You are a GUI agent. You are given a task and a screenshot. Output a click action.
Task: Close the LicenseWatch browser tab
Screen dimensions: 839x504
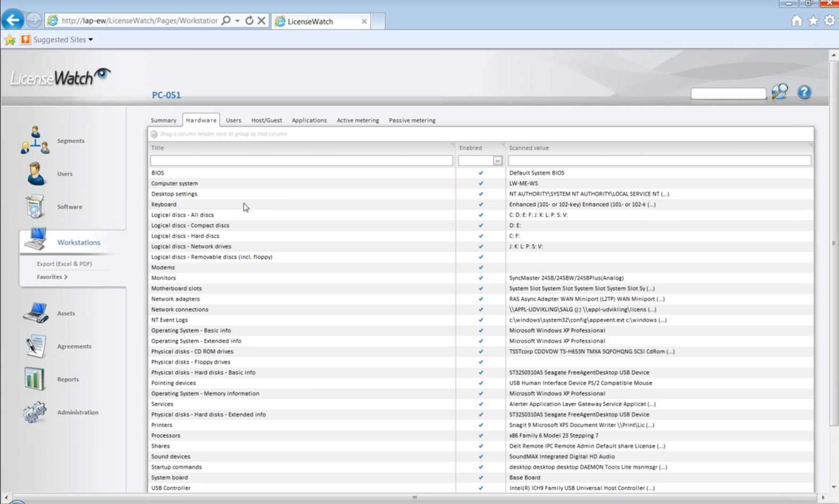coord(364,21)
